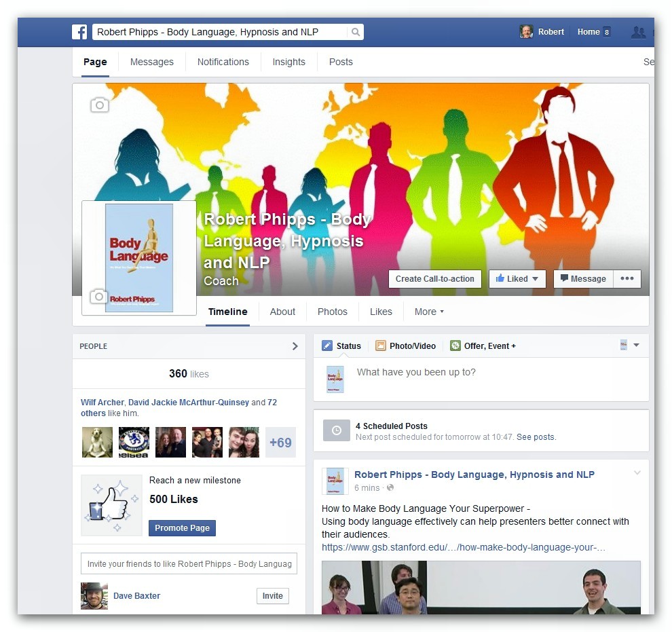Open the Photos tab

[x=332, y=312]
